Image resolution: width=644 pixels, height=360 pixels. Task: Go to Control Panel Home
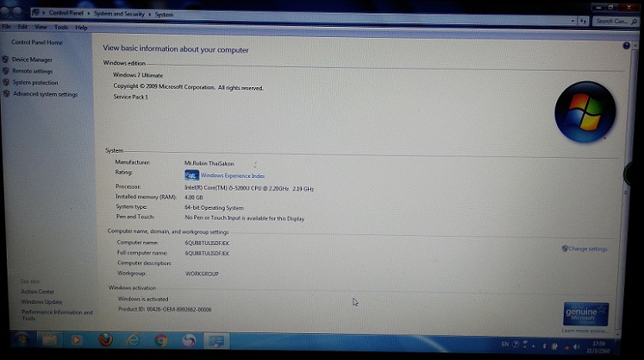point(37,42)
